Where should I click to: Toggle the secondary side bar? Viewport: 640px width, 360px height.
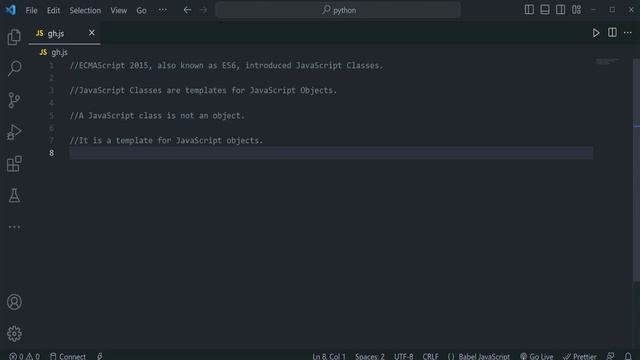[560, 10]
